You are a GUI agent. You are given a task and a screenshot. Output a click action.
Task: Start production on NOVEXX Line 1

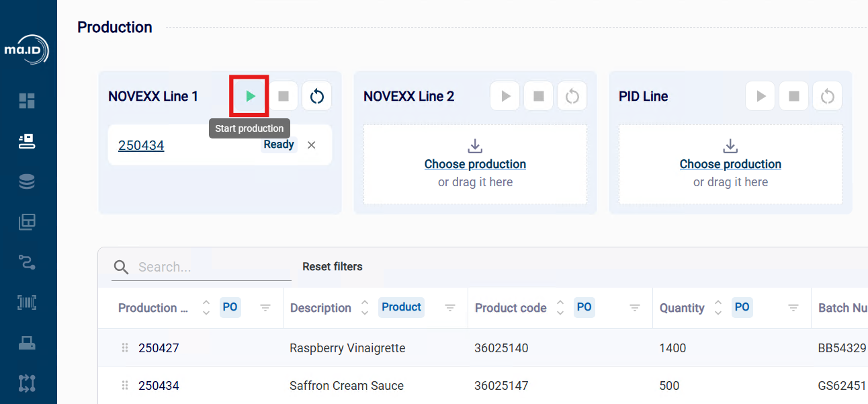click(250, 96)
